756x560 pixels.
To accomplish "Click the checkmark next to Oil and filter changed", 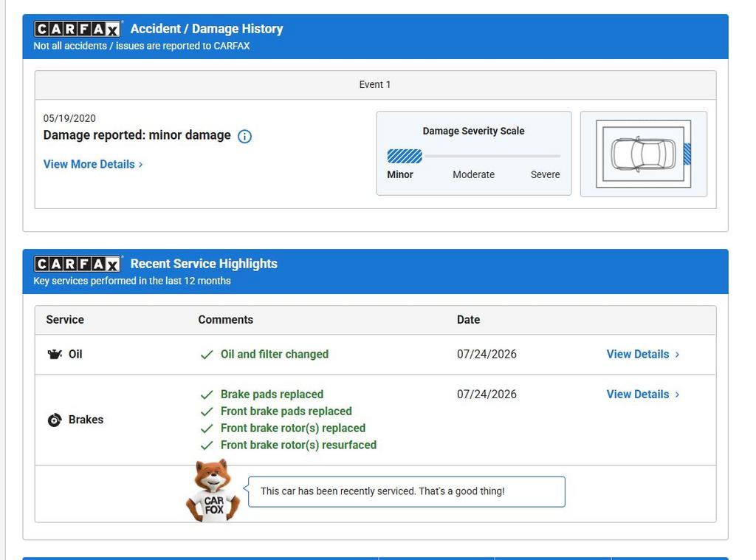I will (207, 355).
